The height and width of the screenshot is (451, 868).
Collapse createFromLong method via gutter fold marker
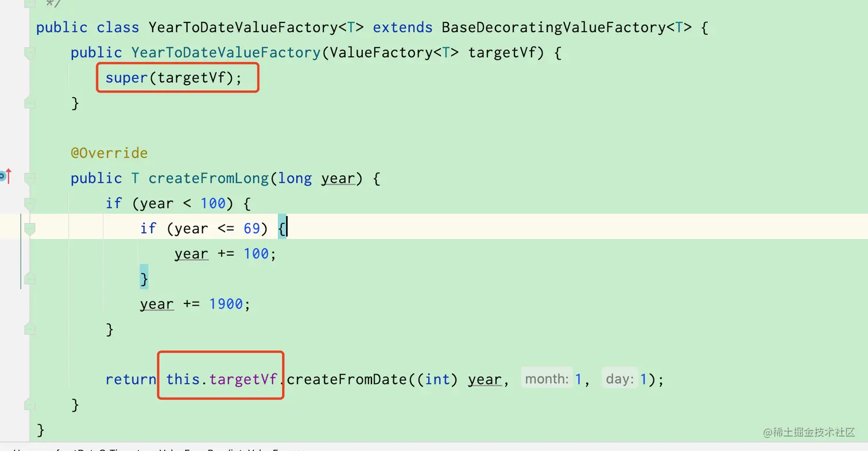[30, 179]
